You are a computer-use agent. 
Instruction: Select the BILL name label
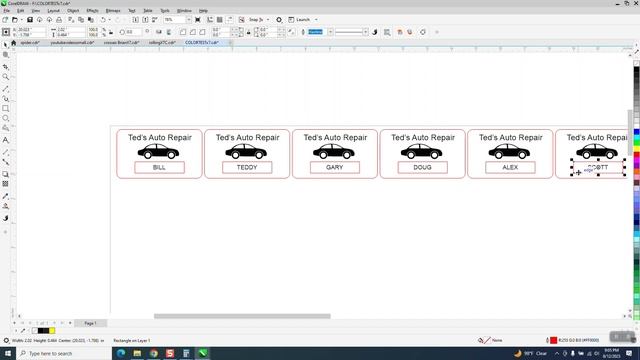(x=159, y=167)
